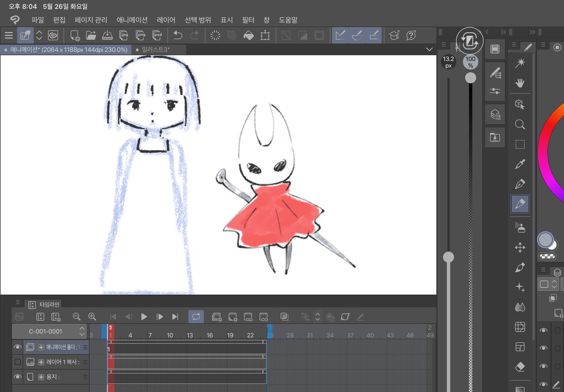This screenshot has height=392, width=564.
Task: Play the animation in timeline
Action: point(144,317)
